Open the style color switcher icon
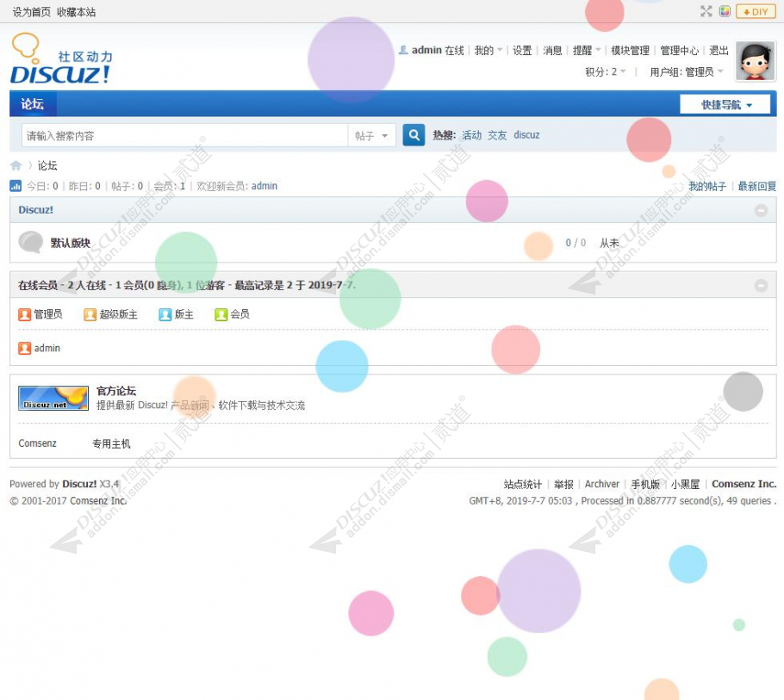The width and height of the screenshot is (784, 700). pyautogui.click(x=725, y=11)
